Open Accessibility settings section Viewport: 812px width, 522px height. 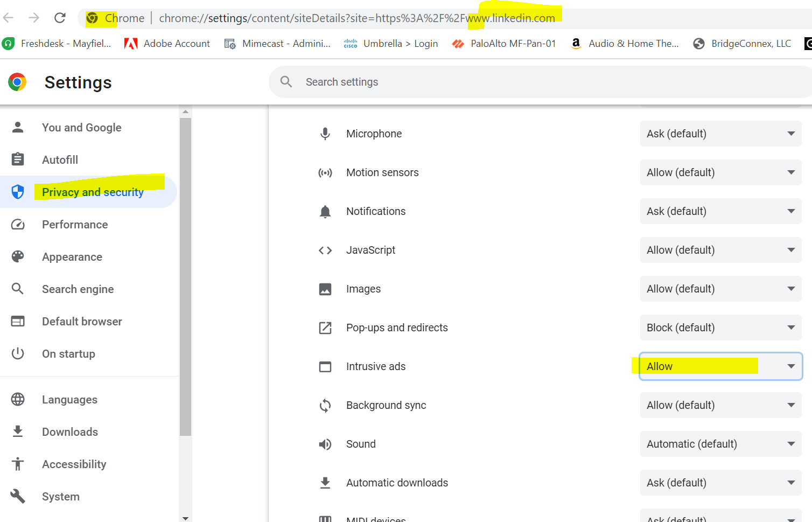coord(74,464)
